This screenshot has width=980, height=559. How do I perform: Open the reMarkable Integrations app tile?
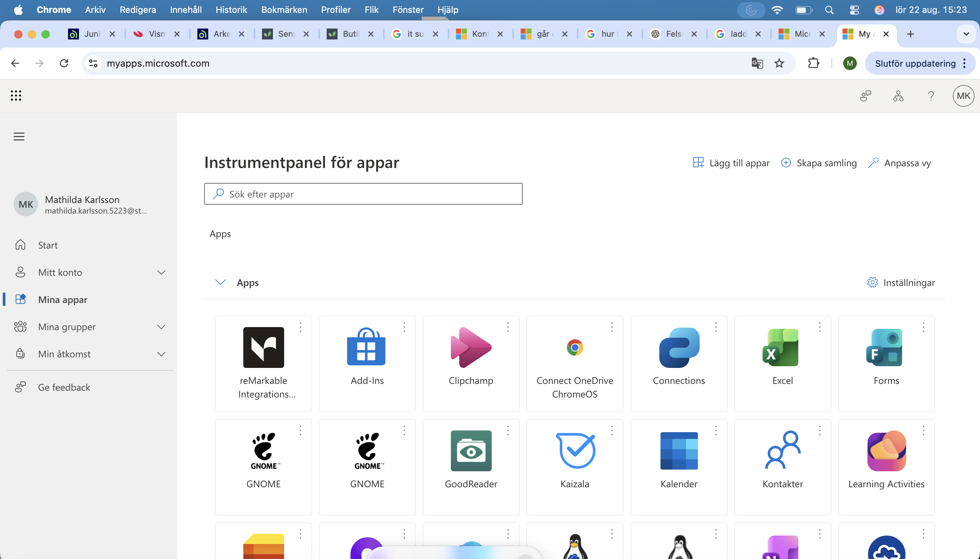(263, 363)
